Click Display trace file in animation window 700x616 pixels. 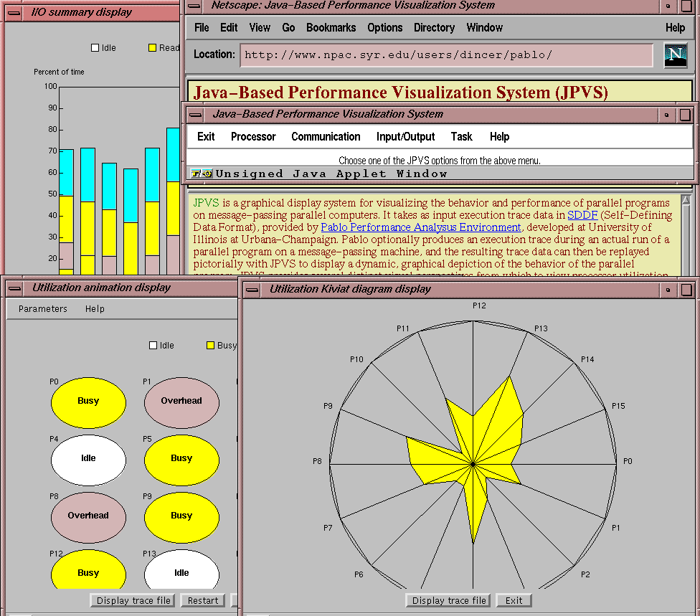pos(133,601)
